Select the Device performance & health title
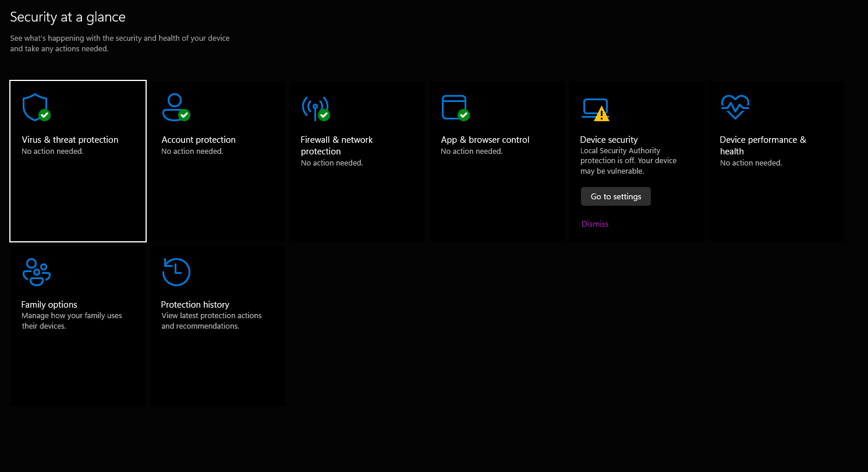This screenshot has height=472, width=868. 763,145
